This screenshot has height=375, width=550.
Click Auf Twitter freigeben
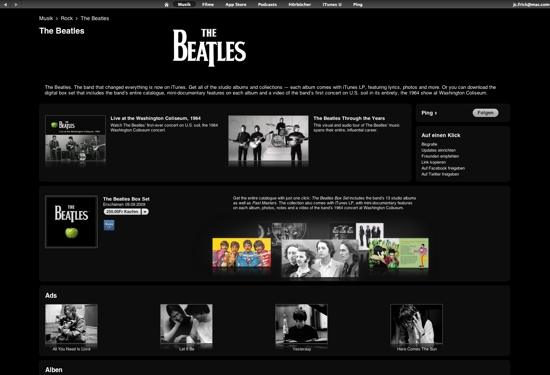pyautogui.click(x=440, y=174)
